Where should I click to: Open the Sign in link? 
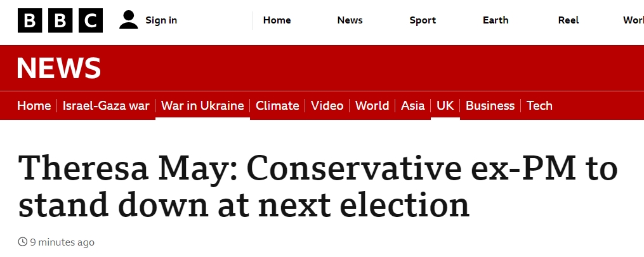click(x=161, y=20)
